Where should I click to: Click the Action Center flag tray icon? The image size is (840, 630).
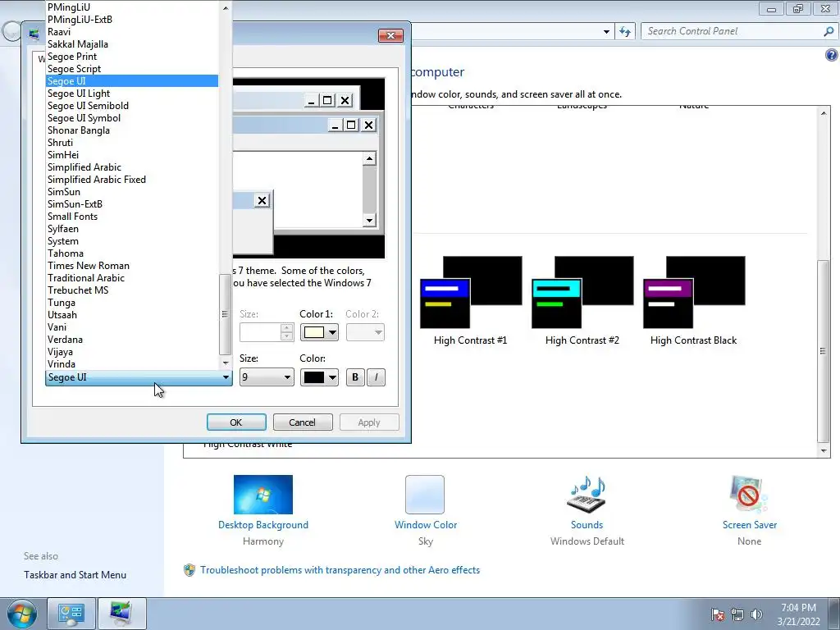tap(718, 614)
